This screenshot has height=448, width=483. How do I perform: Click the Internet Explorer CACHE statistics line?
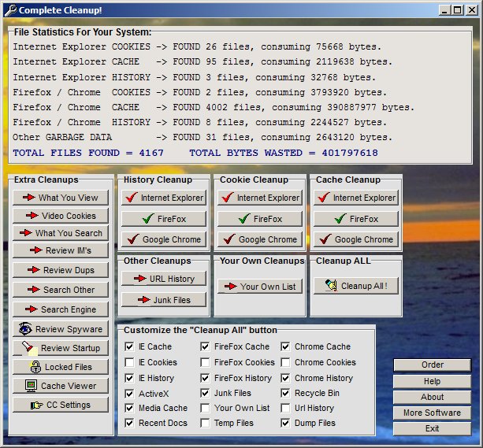[202, 62]
